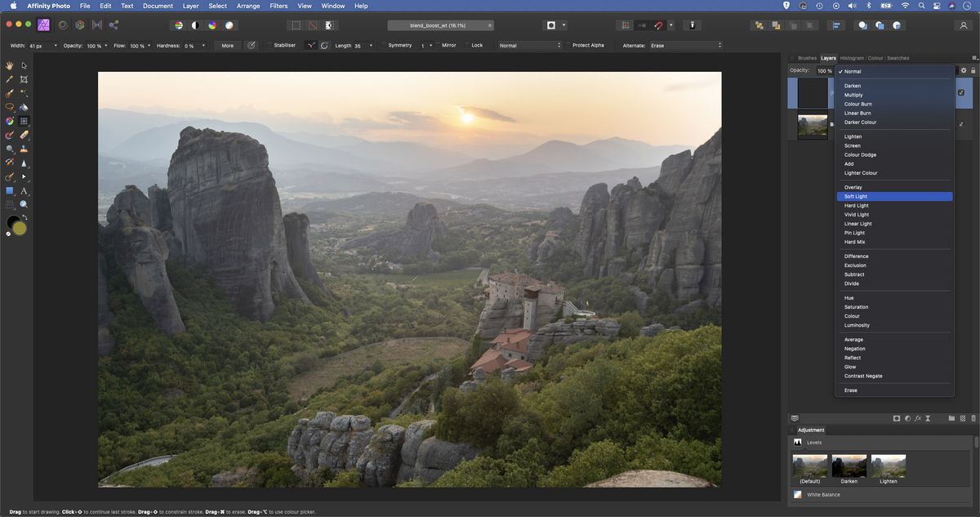This screenshot has width=980, height=517.
Task: Select the Zoom tool at toolbar bottom
Action: coord(24,204)
